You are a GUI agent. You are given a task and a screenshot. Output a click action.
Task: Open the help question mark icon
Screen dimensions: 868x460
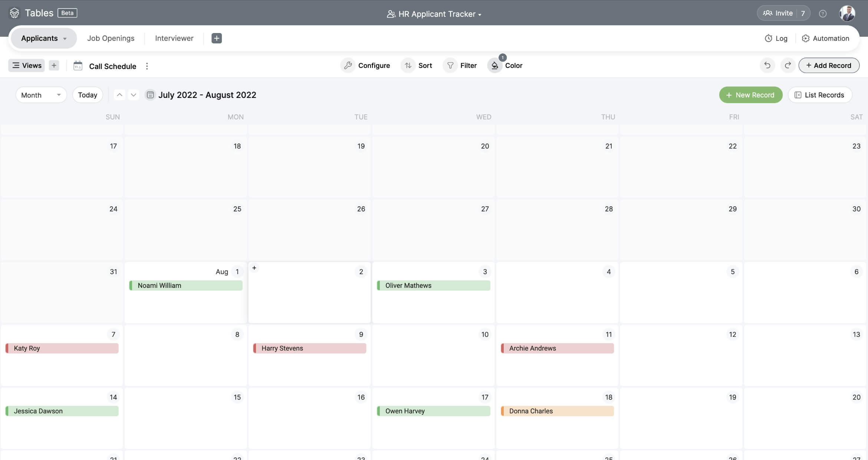[x=823, y=14]
